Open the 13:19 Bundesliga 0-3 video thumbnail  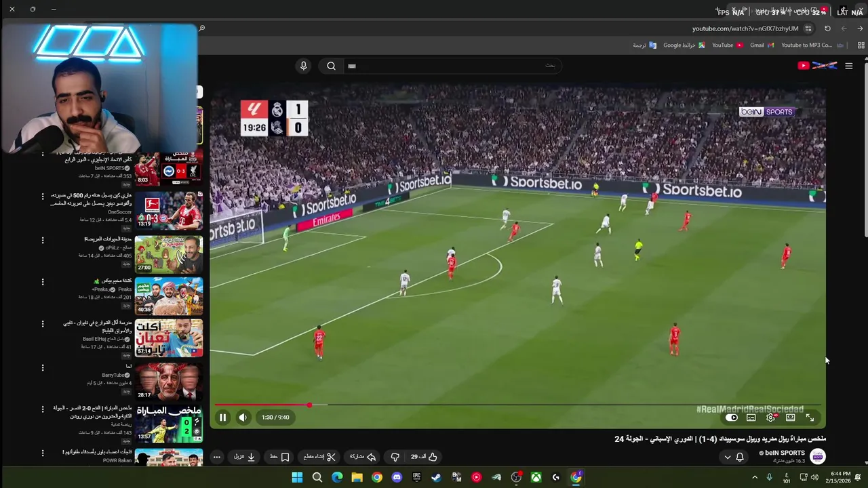click(168, 210)
